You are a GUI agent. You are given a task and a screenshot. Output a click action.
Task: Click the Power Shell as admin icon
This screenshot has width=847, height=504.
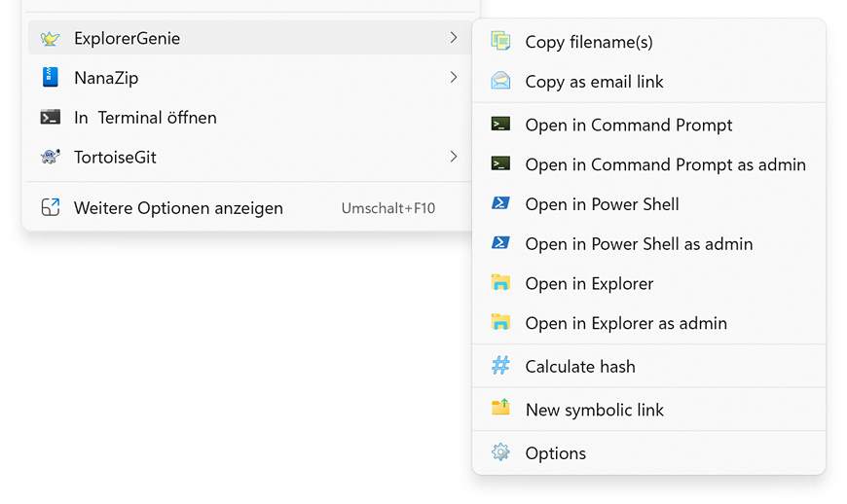coord(500,243)
